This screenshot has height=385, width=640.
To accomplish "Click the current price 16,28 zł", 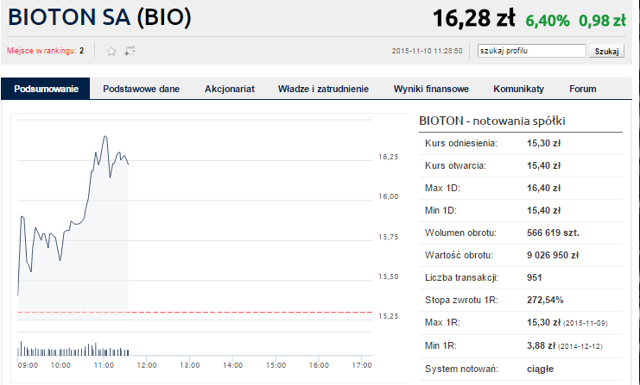I will (473, 18).
